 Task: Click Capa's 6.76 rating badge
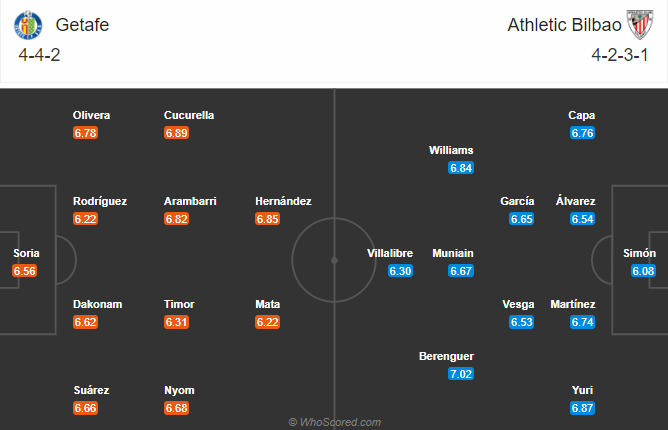click(x=582, y=133)
